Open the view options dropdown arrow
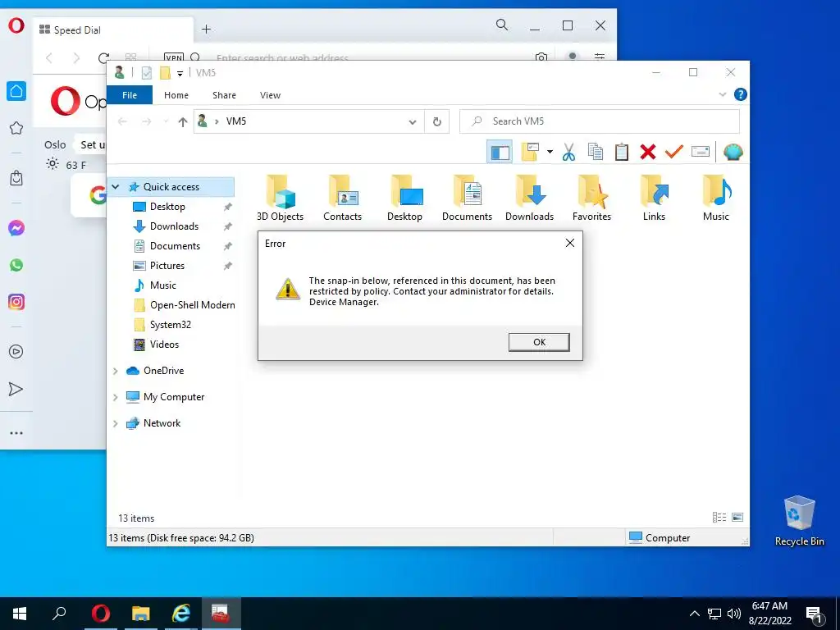Image resolution: width=840 pixels, height=630 pixels. [x=550, y=152]
